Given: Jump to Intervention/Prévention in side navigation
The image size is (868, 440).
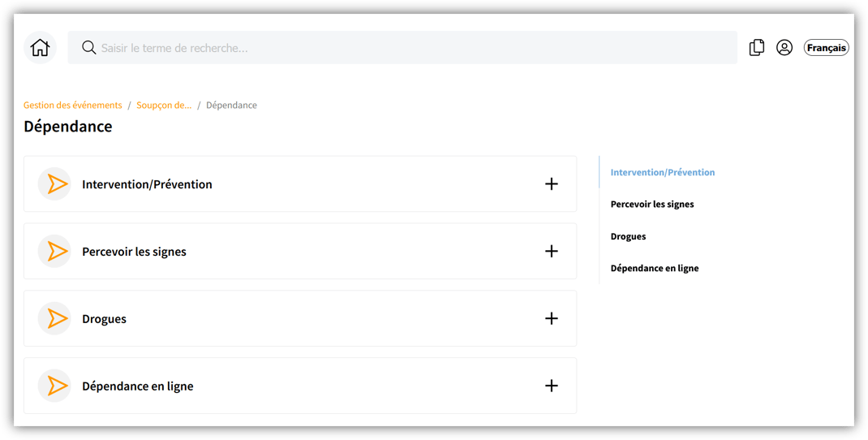Looking at the screenshot, I should coord(663,172).
